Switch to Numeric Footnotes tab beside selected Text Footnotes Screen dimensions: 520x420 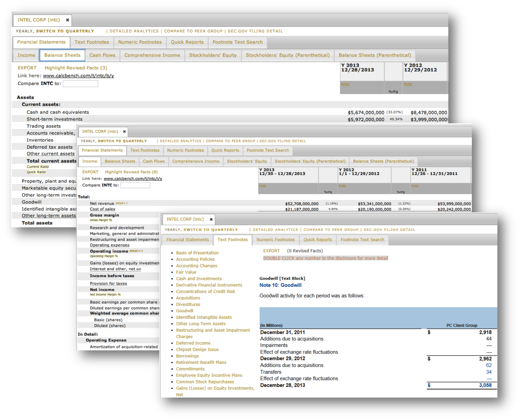tap(276, 240)
